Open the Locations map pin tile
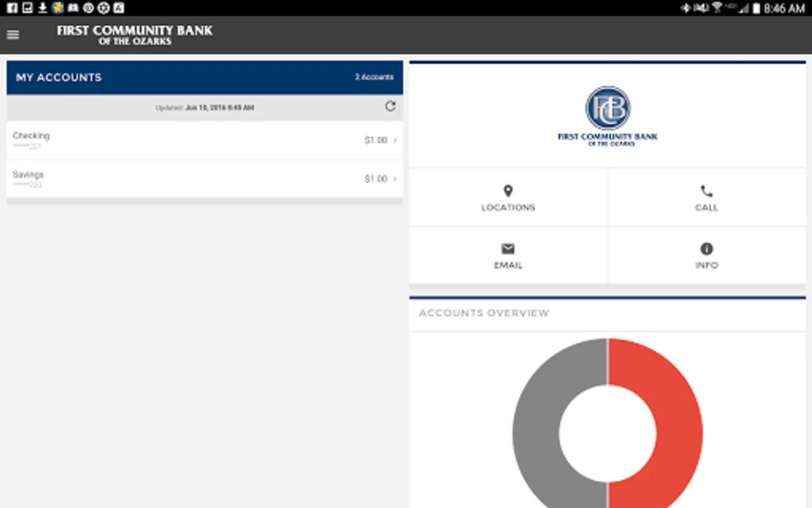812x508 pixels. [508, 198]
